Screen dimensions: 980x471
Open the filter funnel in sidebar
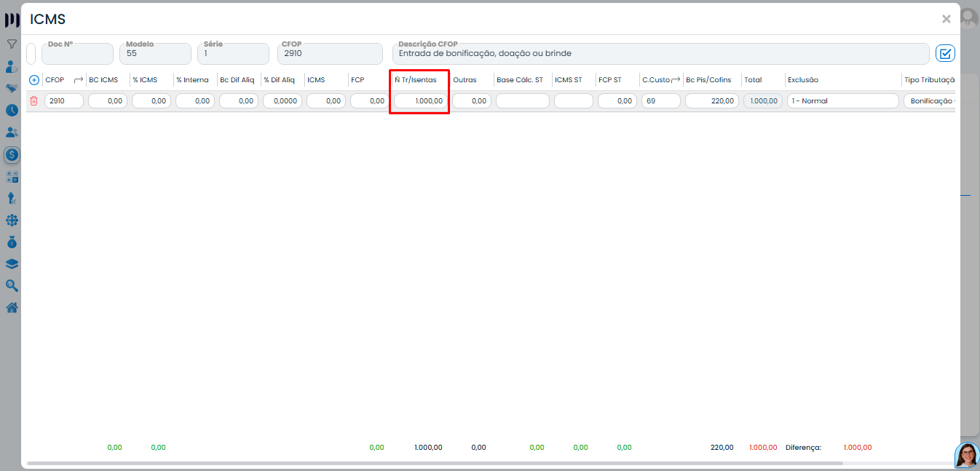(x=12, y=44)
